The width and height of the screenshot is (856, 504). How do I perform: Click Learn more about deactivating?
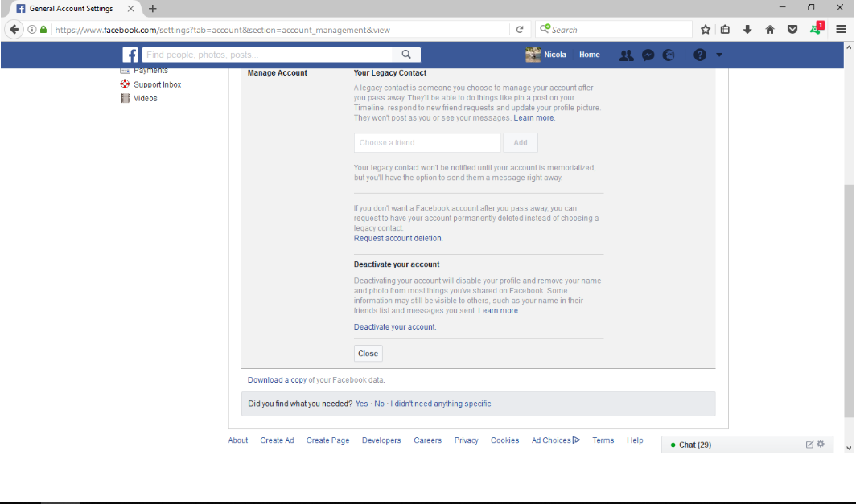498,311
